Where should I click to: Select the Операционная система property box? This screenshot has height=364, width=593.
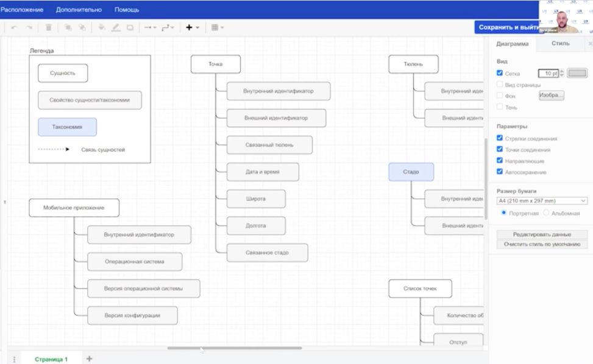(x=135, y=262)
